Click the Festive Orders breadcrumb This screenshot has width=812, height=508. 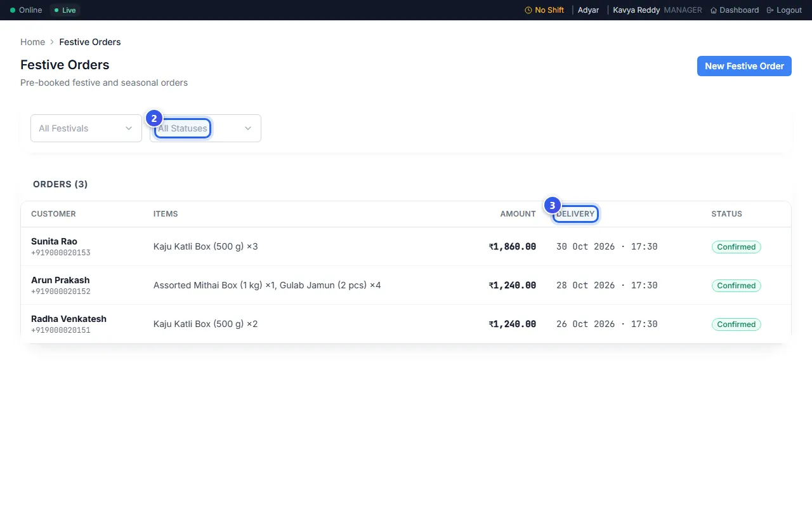90,42
